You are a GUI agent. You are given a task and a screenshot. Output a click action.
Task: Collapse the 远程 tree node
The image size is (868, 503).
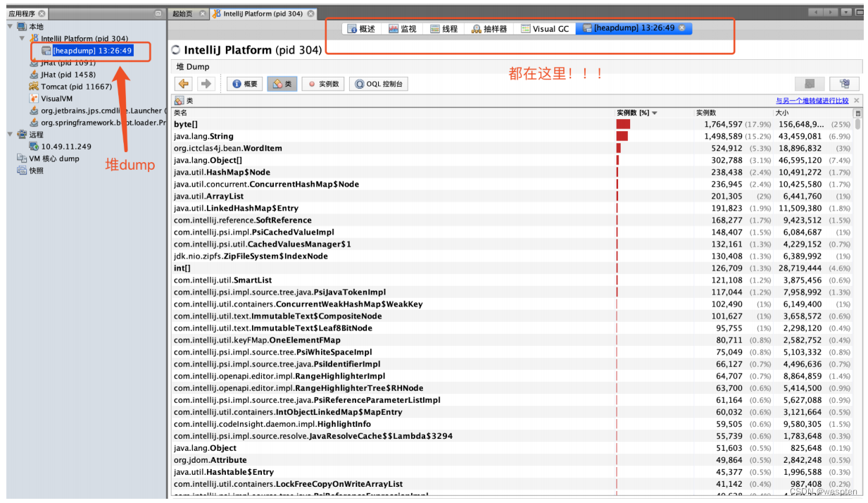point(11,134)
